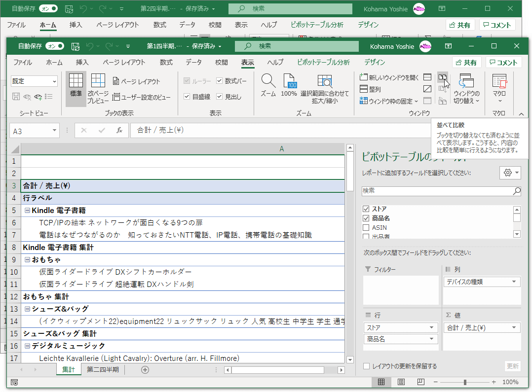Screen dimensions: 532x392
Task: Switch to the ホーム ribbon tab
Action: click(x=54, y=62)
